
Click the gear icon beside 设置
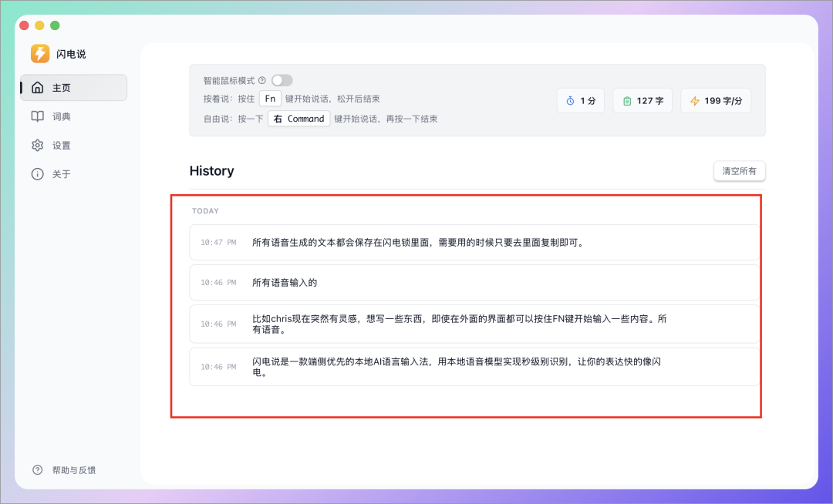(37, 146)
